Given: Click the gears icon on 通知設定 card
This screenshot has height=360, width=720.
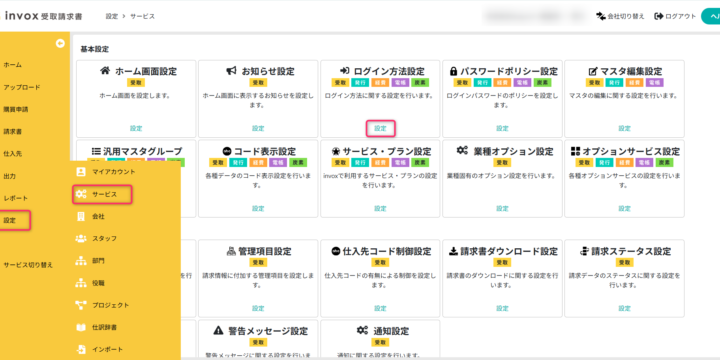Looking at the screenshot, I should click(x=362, y=331).
